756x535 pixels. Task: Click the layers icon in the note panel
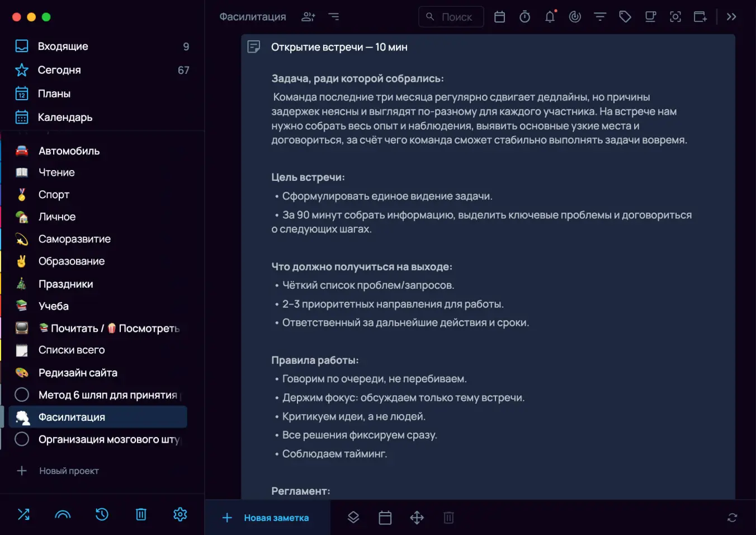(x=353, y=518)
